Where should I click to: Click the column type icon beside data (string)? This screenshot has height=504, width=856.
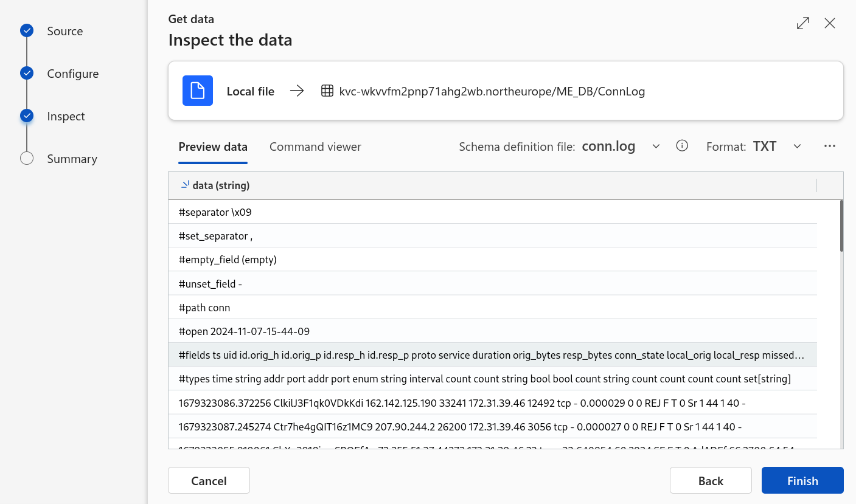pos(185,185)
